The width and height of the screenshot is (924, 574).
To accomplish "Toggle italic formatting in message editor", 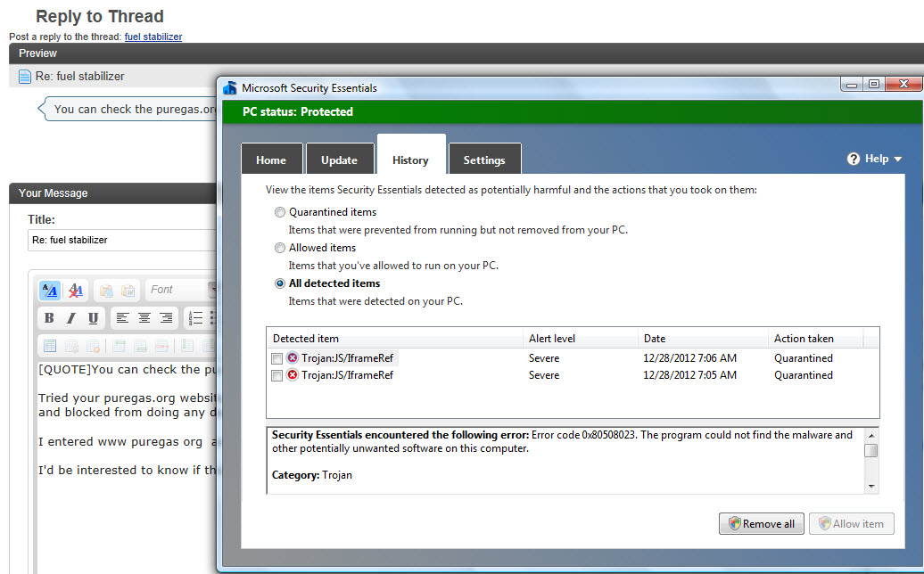I will click(x=71, y=318).
